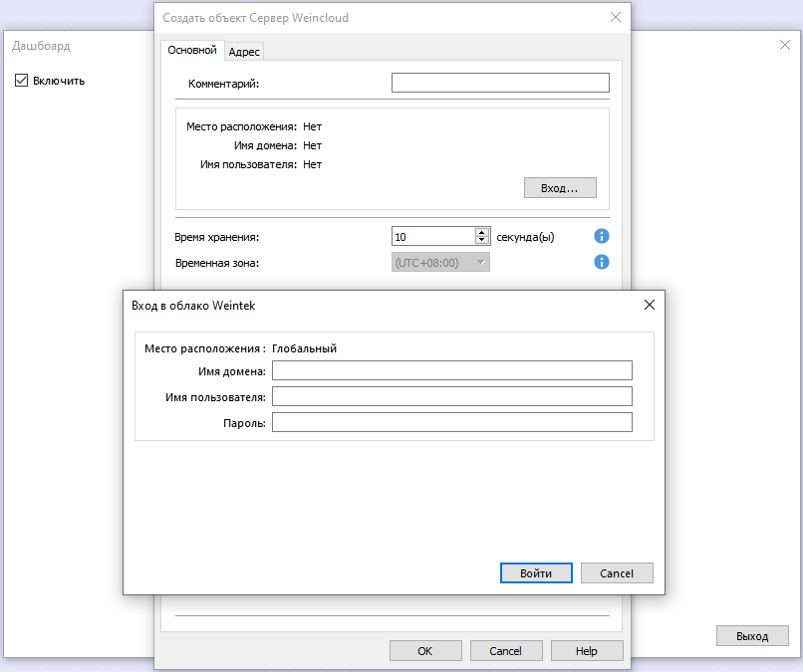
Task: Close the Дашбоард window
Action: coord(784,45)
